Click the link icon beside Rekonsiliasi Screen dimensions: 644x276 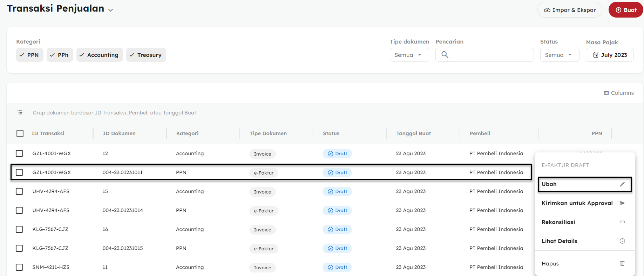[622, 222]
